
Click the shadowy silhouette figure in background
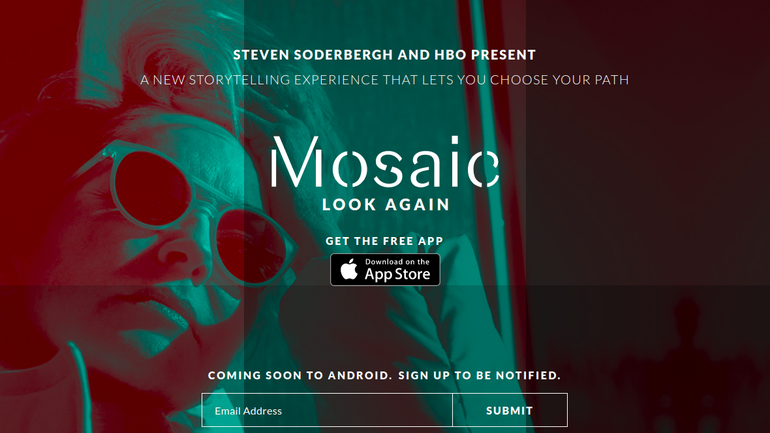[685, 363]
